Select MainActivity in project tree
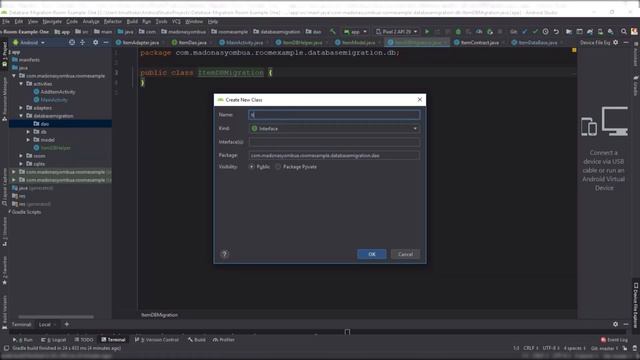Viewport: 640px width, 360px height. click(54, 100)
